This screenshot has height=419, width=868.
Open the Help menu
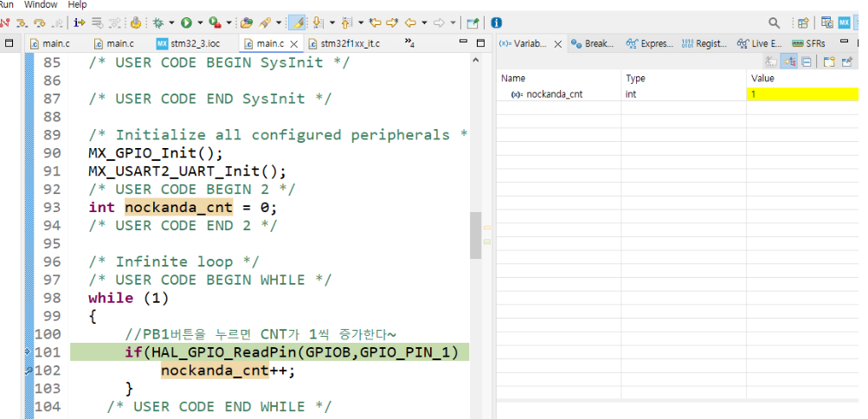coord(78,5)
